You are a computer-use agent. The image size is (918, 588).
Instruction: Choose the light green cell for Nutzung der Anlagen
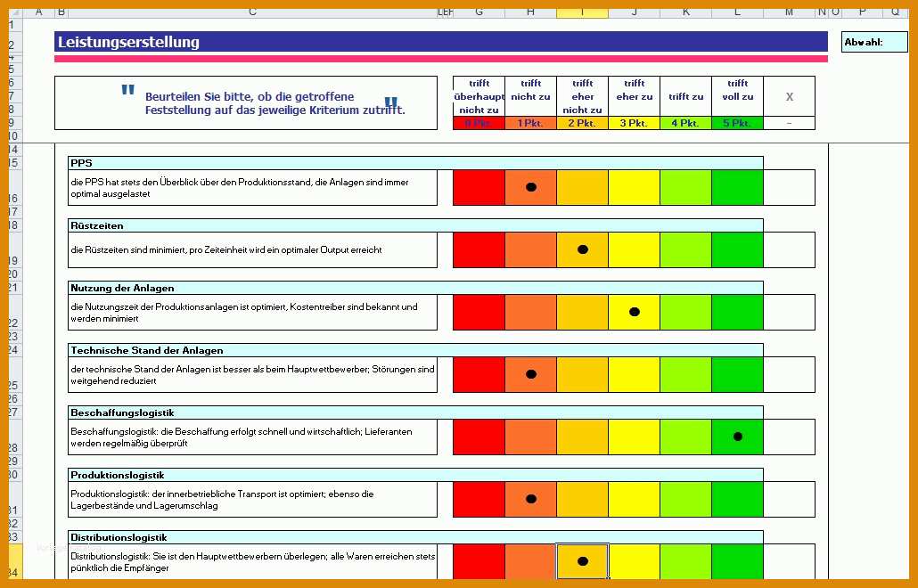pyautogui.click(x=686, y=313)
